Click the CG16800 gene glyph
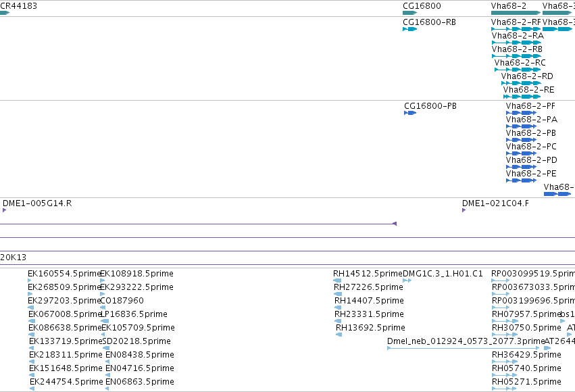The width and height of the screenshot is (575, 392). (x=410, y=13)
